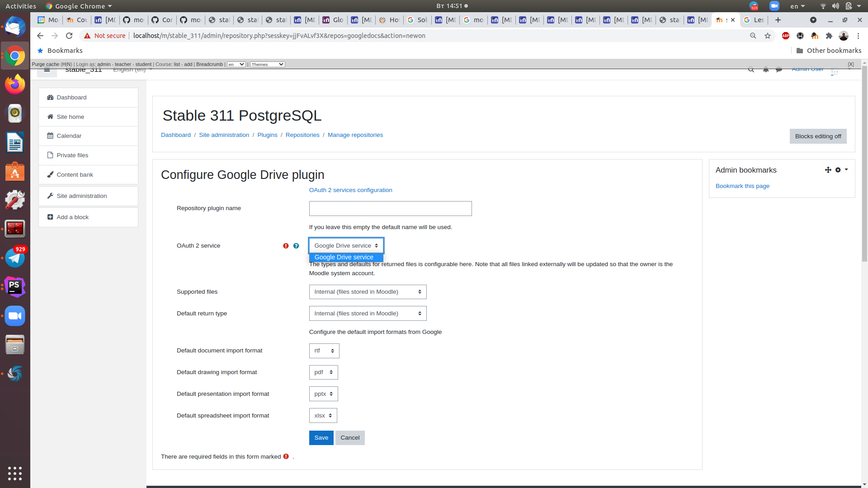Click the OAuth 2 service help icon
The image size is (868, 488).
[x=296, y=246]
